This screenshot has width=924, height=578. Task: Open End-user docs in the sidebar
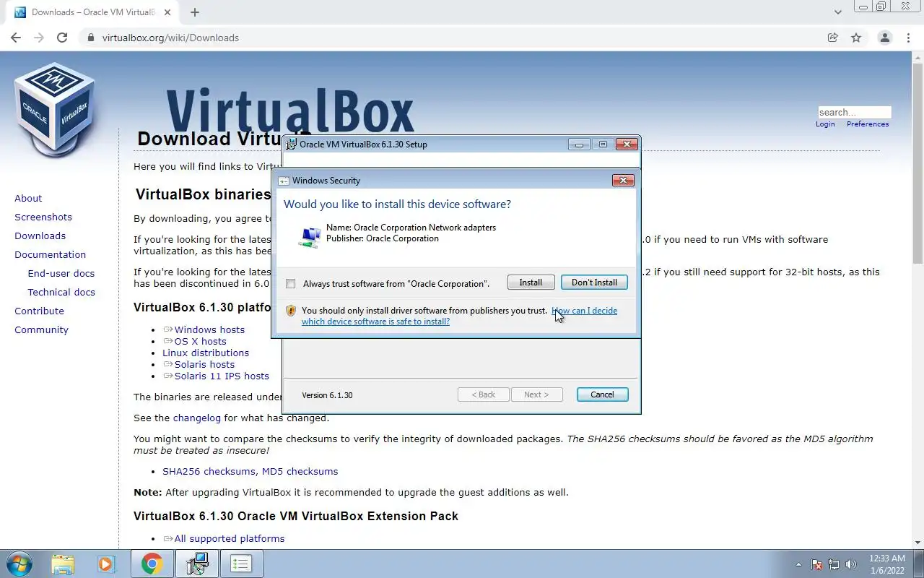tap(61, 273)
